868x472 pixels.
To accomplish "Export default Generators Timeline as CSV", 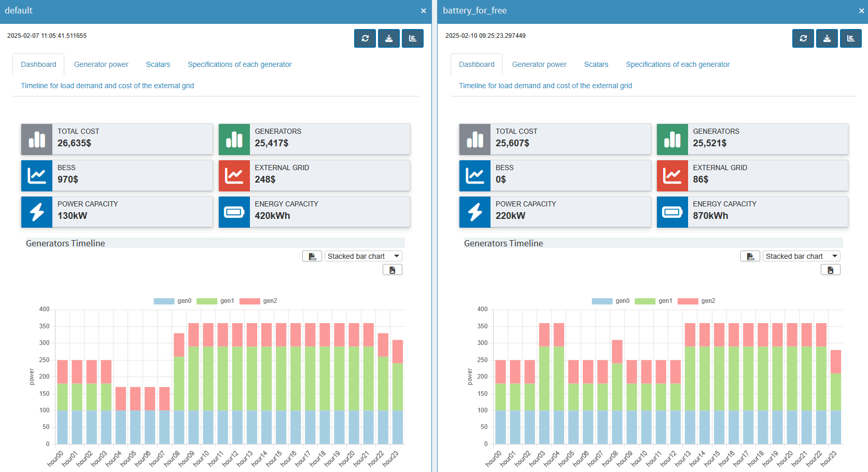I will point(312,256).
